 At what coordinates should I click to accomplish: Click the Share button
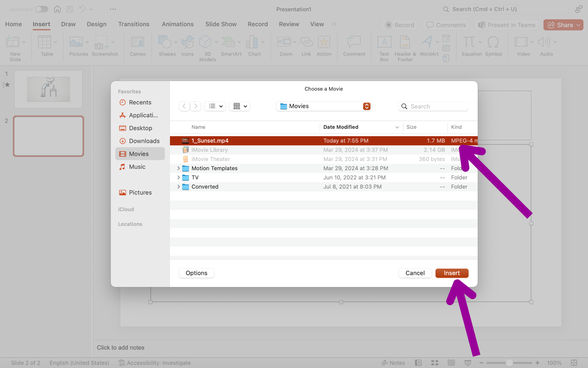[x=563, y=25]
